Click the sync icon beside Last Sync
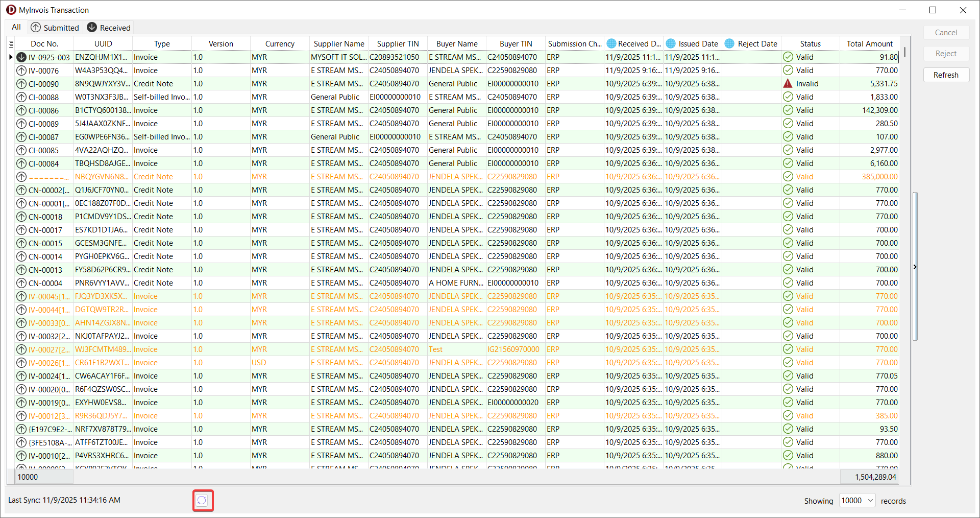Screen dimensions: 980x518 203,500
